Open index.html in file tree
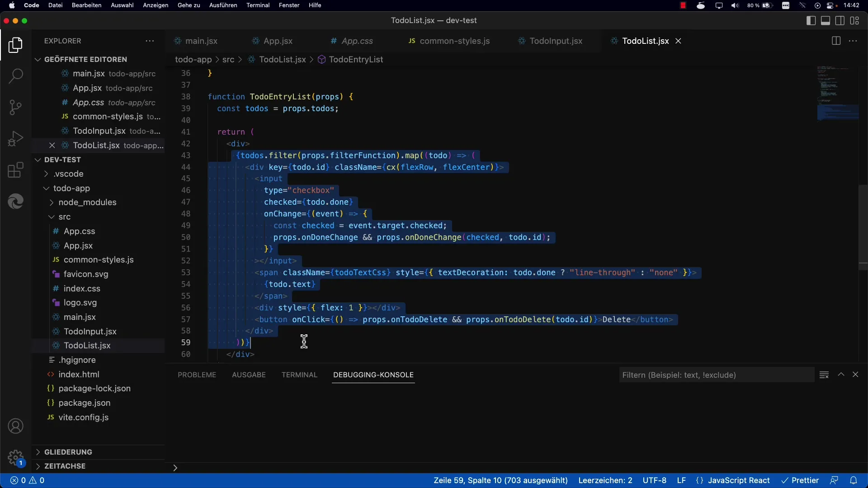This screenshot has width=868, height=488. pyautogui.click(x=79, y=374)
